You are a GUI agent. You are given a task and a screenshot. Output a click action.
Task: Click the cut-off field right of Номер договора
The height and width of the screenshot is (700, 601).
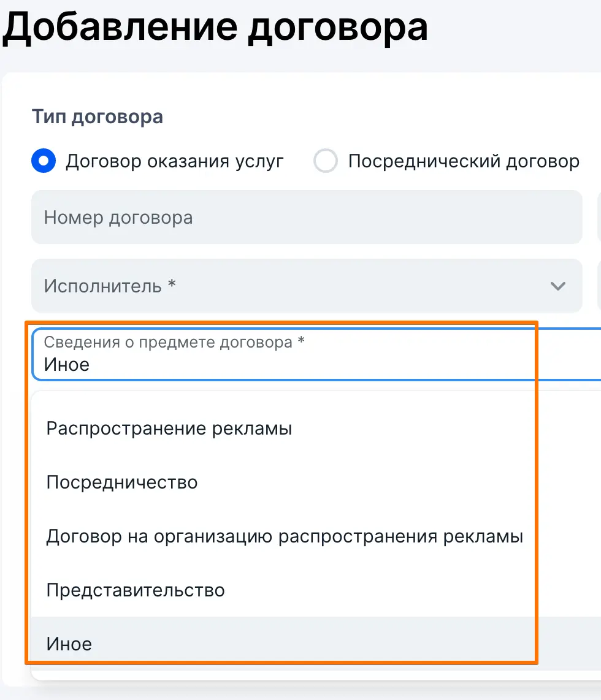click(599, 217)
